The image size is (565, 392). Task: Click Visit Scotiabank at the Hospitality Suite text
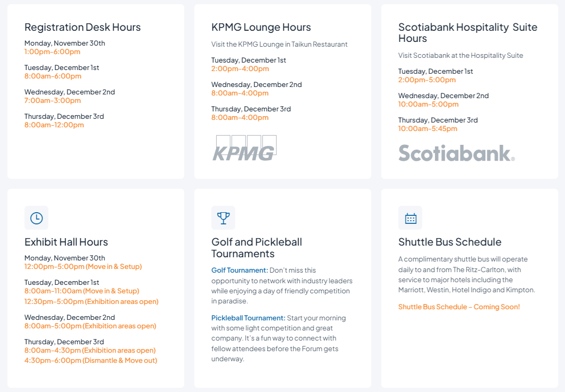point(460,56)
